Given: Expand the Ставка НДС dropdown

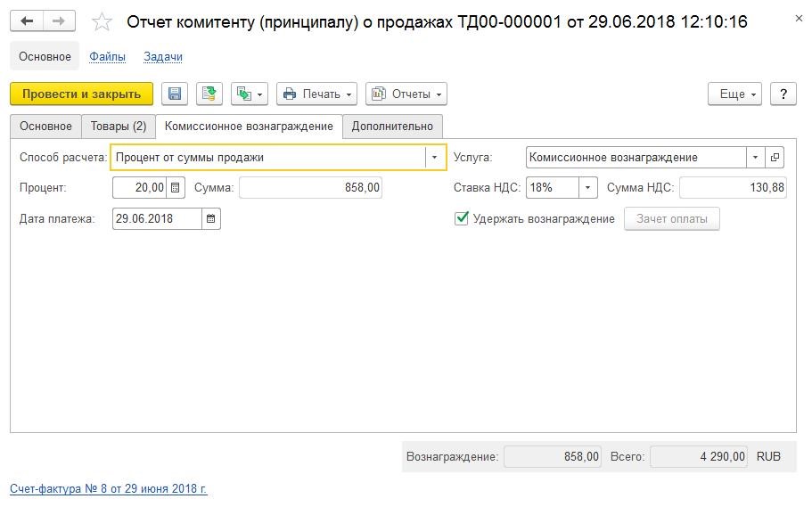Looking at the screenshot, I should [x=587, y=187].
